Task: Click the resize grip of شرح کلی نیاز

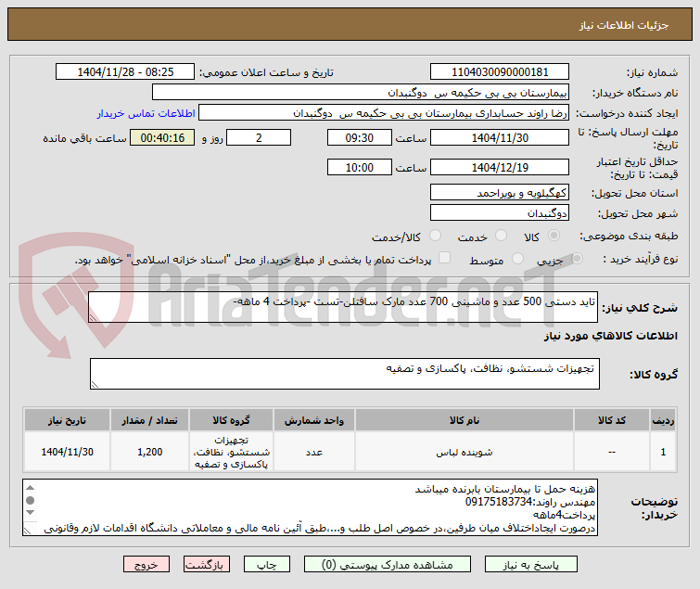Action: pos(94,317)
